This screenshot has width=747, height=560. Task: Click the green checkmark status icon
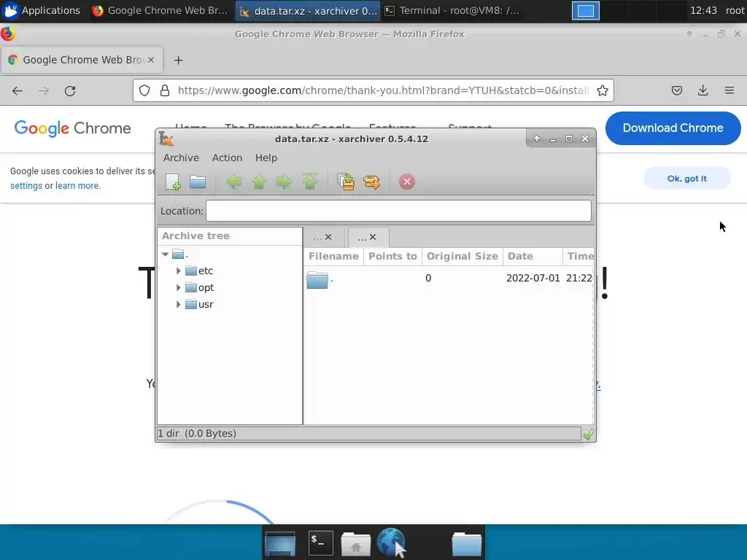coord(589,434)
